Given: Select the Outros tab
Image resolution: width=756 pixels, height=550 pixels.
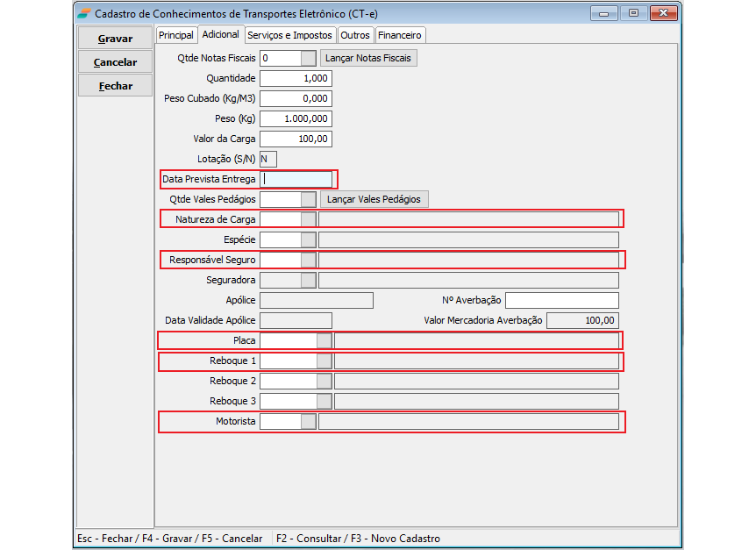Looking at the screenshot, I should [x=355, y=35].
